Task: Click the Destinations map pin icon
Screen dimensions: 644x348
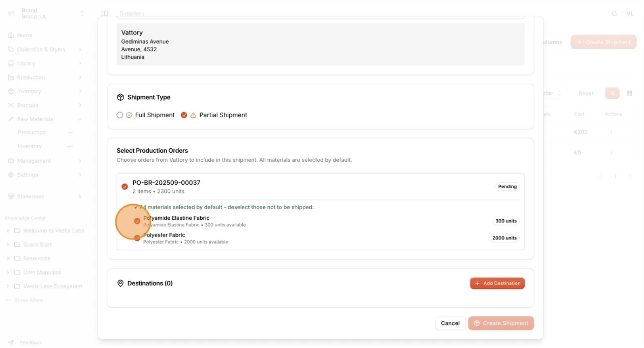Action: click(x=121, y=283)
